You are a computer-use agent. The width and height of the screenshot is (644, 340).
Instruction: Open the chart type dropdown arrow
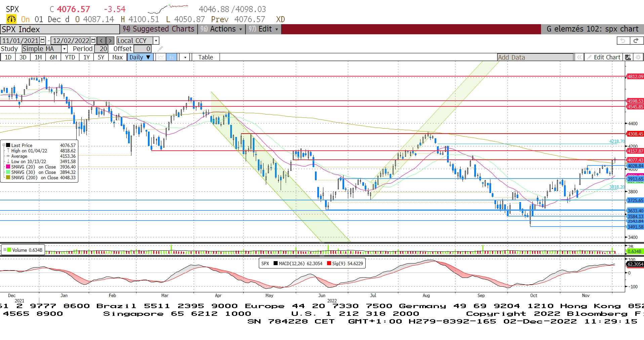185,57
